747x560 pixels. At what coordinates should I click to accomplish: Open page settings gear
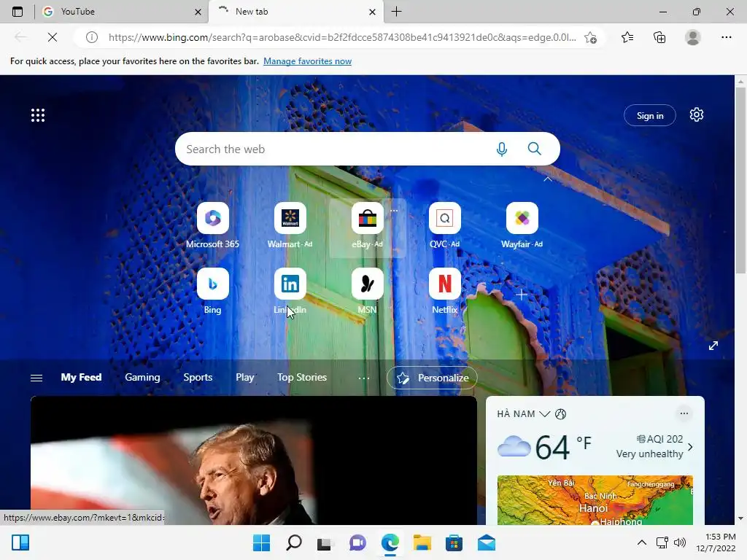click(x=697, y=114)
